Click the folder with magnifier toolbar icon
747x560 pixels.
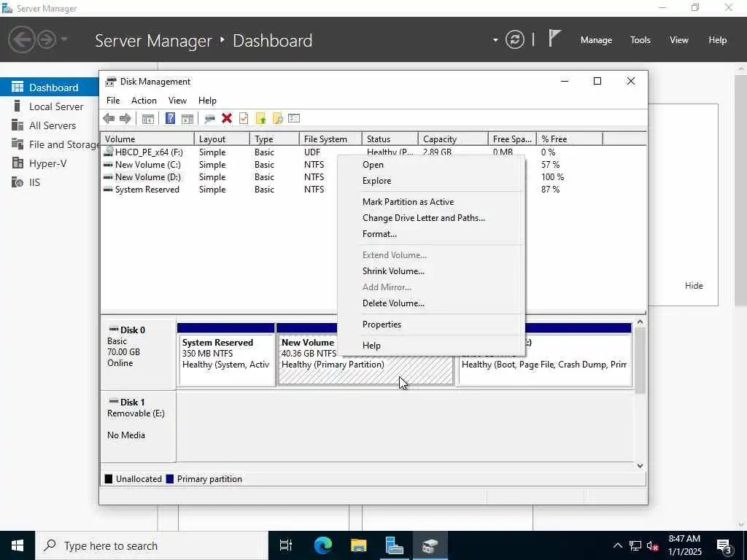pyautogui.click(x=277, y=119)
